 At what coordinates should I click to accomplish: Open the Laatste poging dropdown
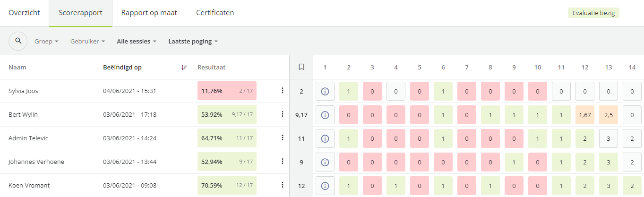tap(193, 41)
